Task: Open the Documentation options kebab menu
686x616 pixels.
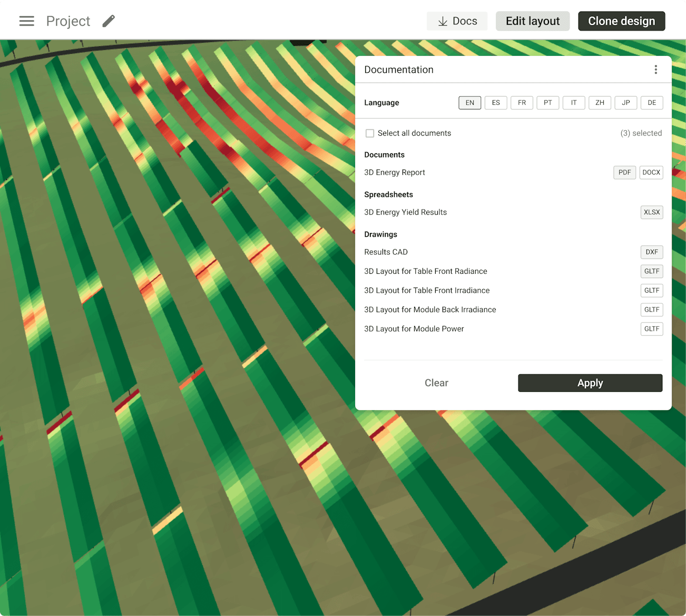Action: [656, 69]
